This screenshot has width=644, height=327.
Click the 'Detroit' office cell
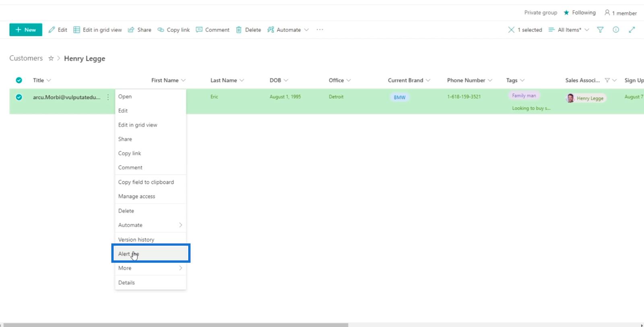click(336, 97)
